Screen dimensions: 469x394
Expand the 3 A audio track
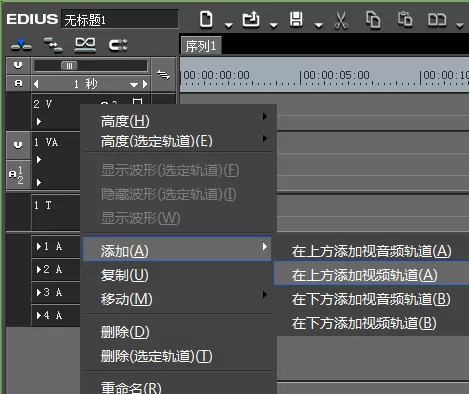pyautogui.click(x=39, y=292)
